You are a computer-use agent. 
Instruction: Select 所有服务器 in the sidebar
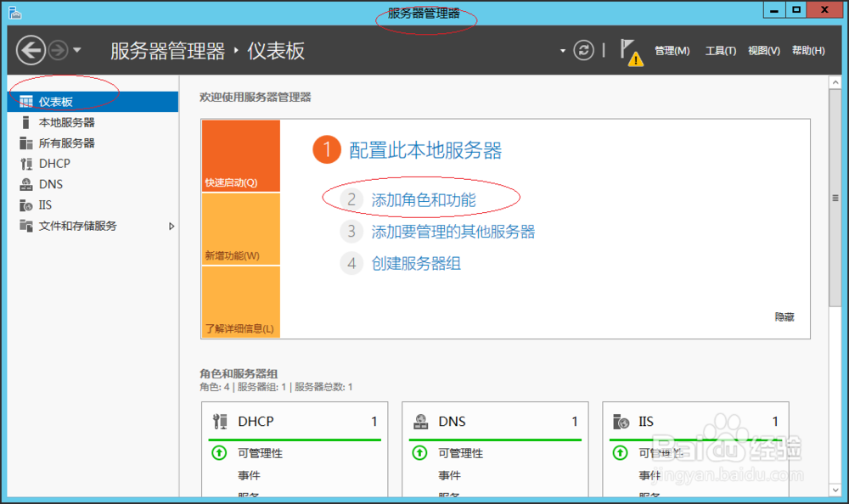click(66, 143)
